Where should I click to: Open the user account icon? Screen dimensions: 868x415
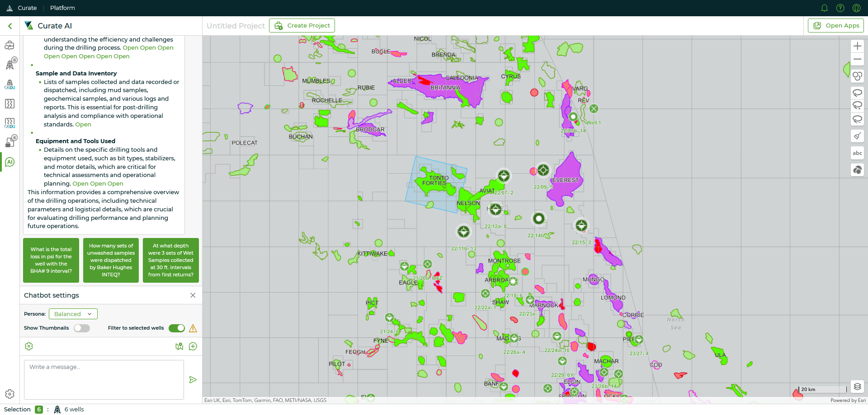pos(856,8)
